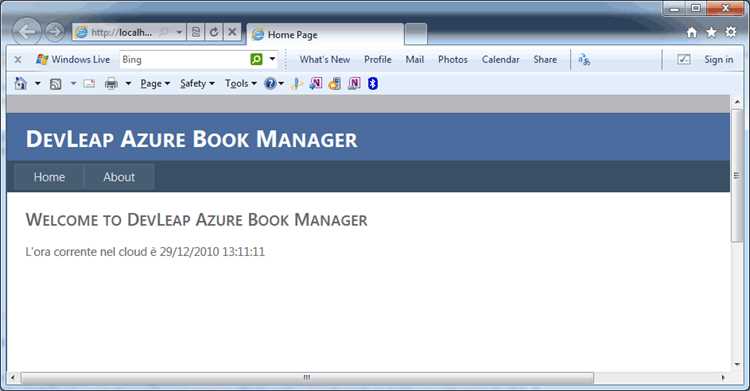Click the OneNote linked notes icon

click(x=354, y=84)
